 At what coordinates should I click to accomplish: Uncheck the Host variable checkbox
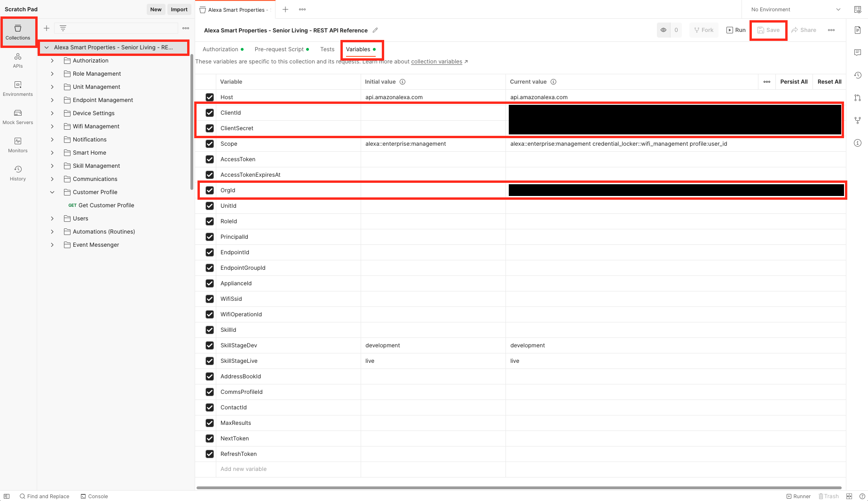coord(210,97)
